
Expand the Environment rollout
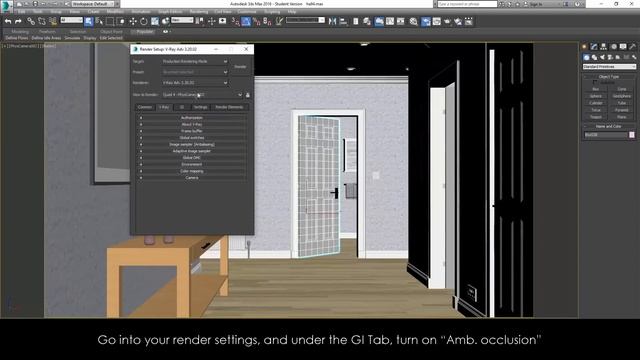[191, 164]
